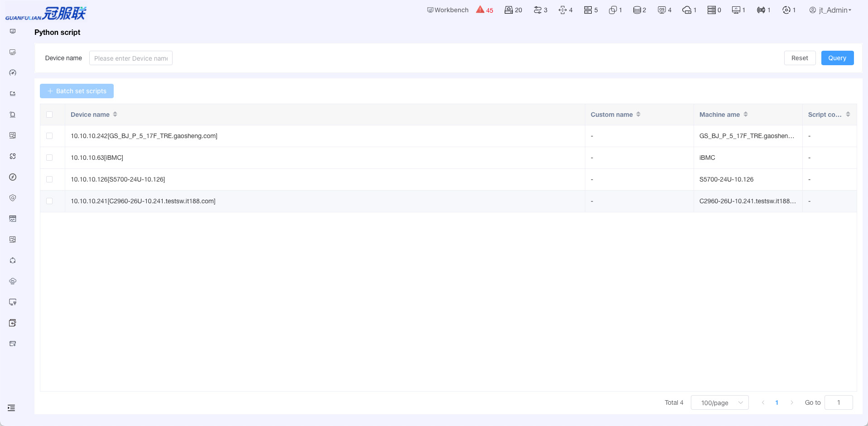
Task: Expand the sidebar using bottom menu icon
Action: click(11, 408)
